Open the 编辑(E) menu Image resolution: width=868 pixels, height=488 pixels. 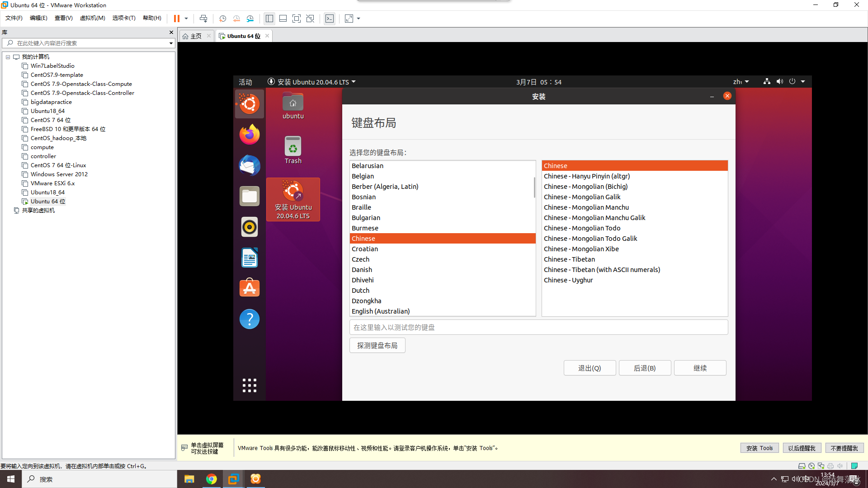(x=38, y=18)
